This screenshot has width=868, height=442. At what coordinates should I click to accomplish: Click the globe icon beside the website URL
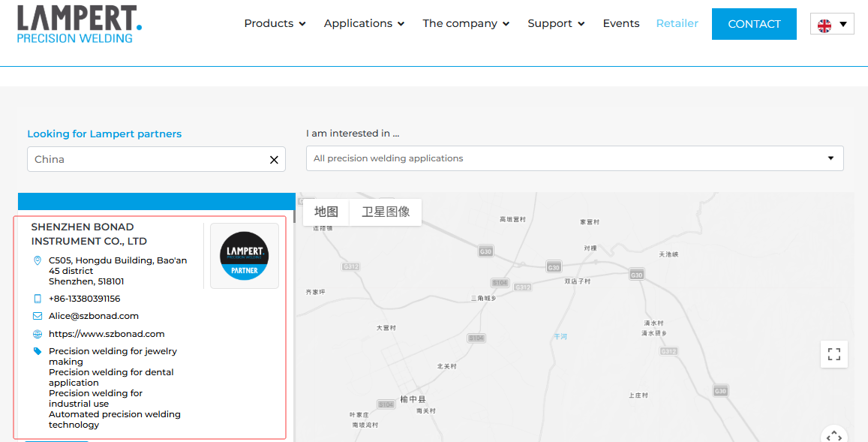[38, 334]
